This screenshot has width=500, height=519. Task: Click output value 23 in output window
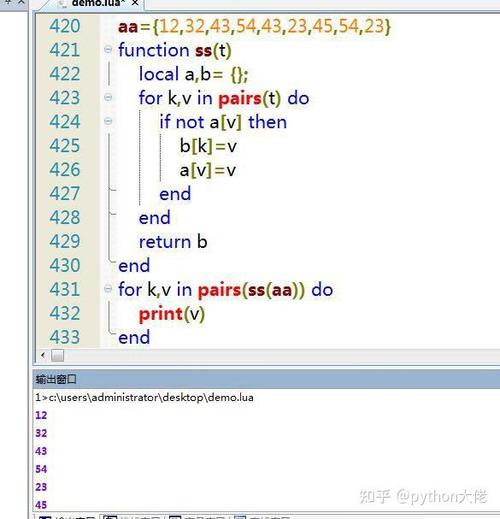click(41, 487)
